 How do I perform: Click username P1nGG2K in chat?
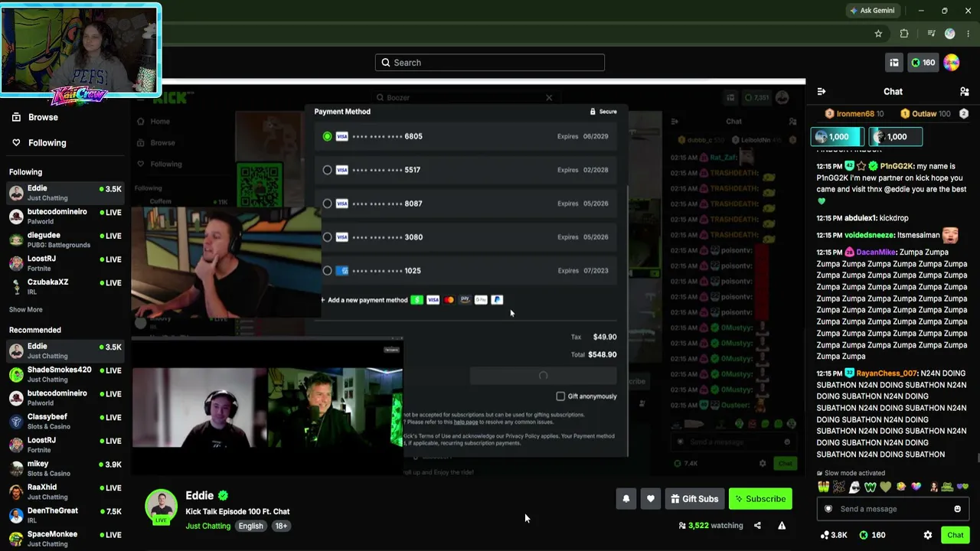(897, 166)
